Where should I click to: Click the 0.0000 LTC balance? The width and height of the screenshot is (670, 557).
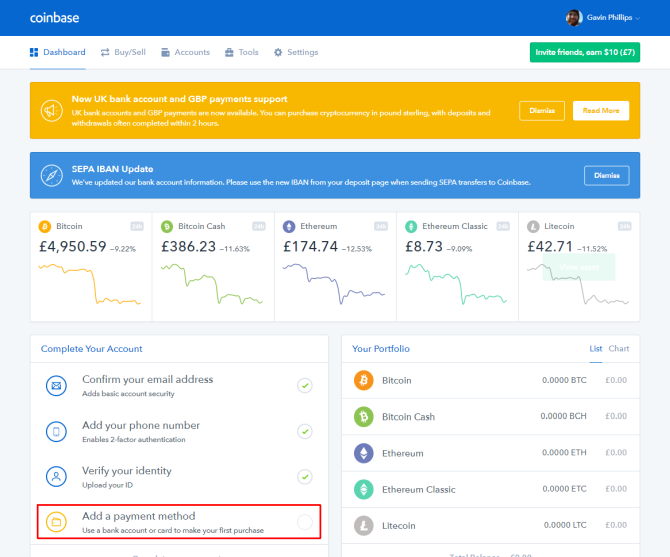[x=565, y=525]
